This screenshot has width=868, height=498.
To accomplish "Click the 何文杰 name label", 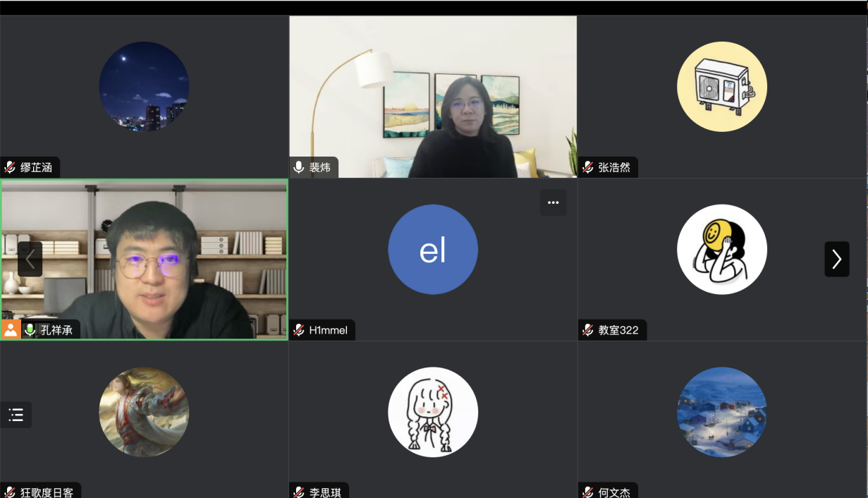I will 614,492.
